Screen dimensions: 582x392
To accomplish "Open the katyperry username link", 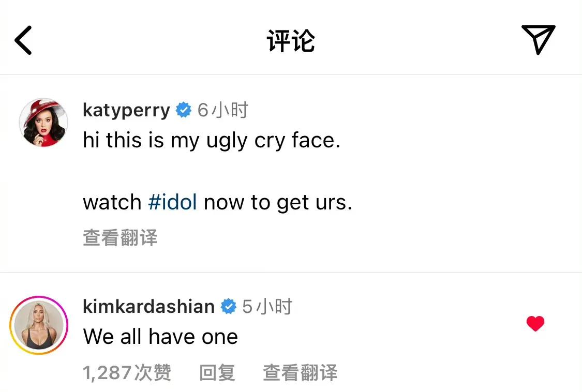I will [126, 110].
